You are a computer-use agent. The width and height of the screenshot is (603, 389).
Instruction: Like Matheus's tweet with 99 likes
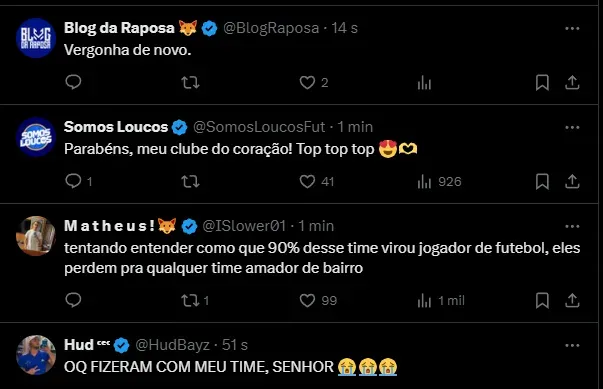[307, 300]
